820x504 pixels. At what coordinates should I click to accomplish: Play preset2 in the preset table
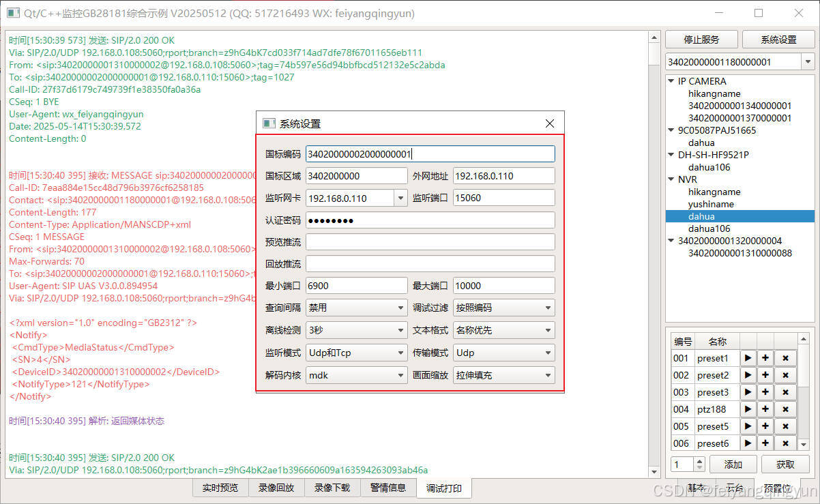[x=748, y=375]
